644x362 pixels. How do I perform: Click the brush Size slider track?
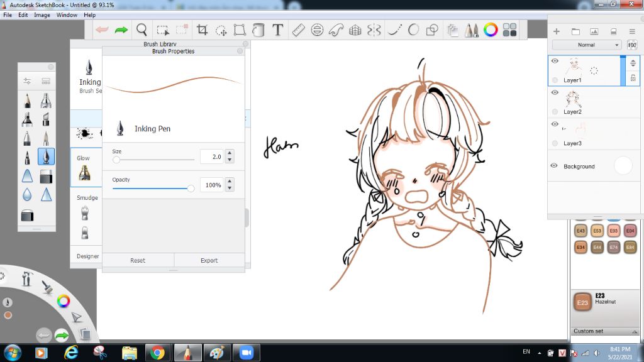153,160
